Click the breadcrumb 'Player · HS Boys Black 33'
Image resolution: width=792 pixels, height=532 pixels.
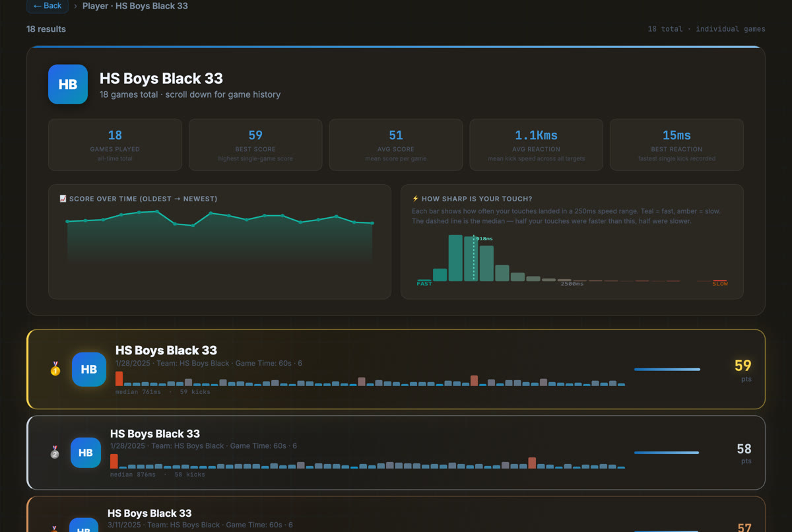[135, 6]
